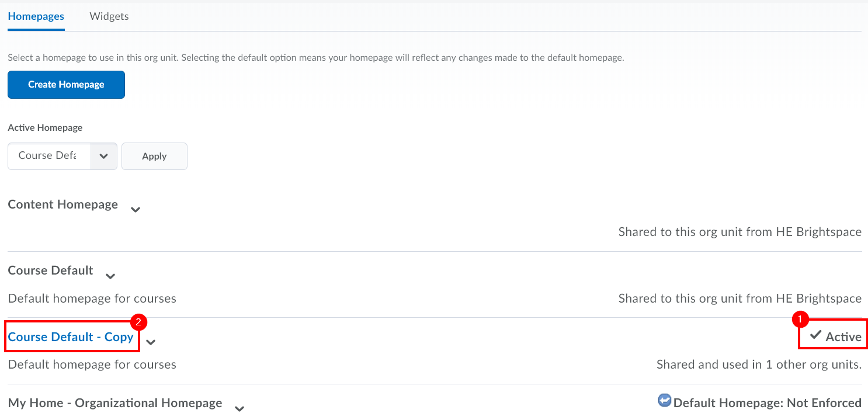The image size is (868, 420).
Task: Open the Content Homepage context menu chevron
Action: click(x=136, y=210)
